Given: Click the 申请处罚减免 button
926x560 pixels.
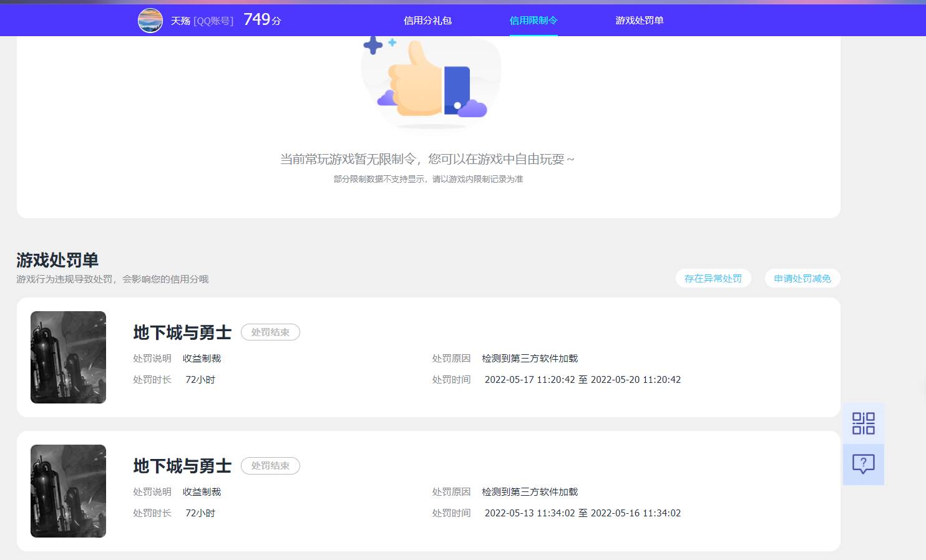Looking at the screenshot, I should 802,278.
